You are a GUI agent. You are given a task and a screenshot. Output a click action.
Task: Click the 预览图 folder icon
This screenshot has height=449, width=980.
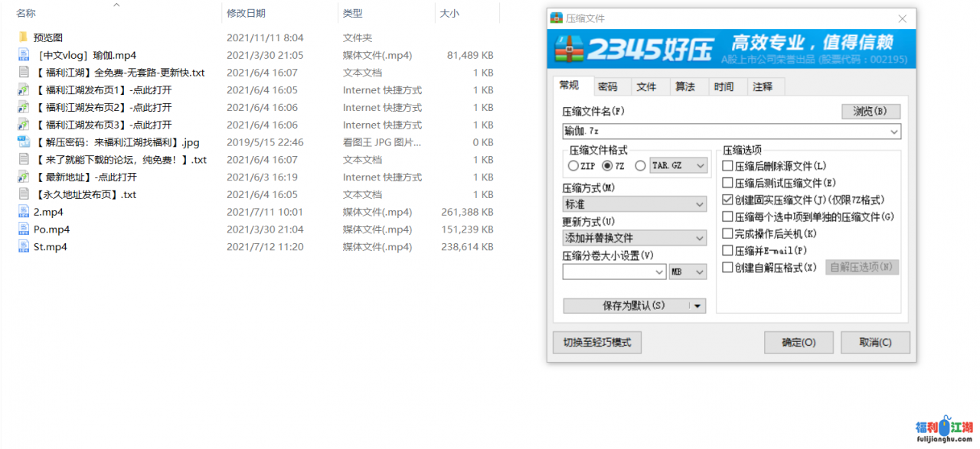point(23,37)
